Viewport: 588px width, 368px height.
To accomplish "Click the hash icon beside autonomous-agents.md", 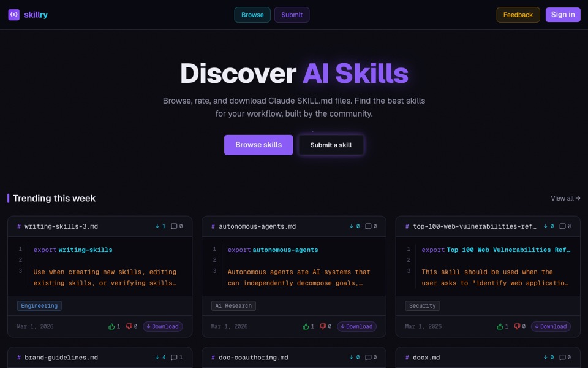I will point(213,226).
